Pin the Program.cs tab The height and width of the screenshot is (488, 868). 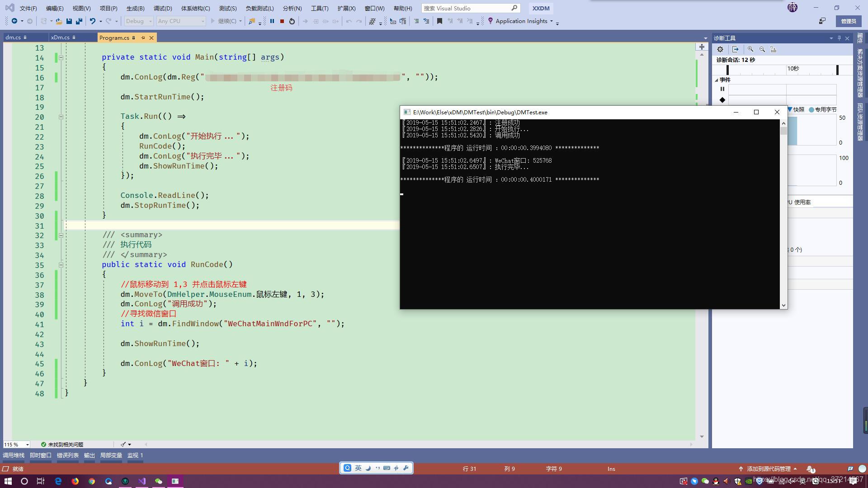click(143, 38)
